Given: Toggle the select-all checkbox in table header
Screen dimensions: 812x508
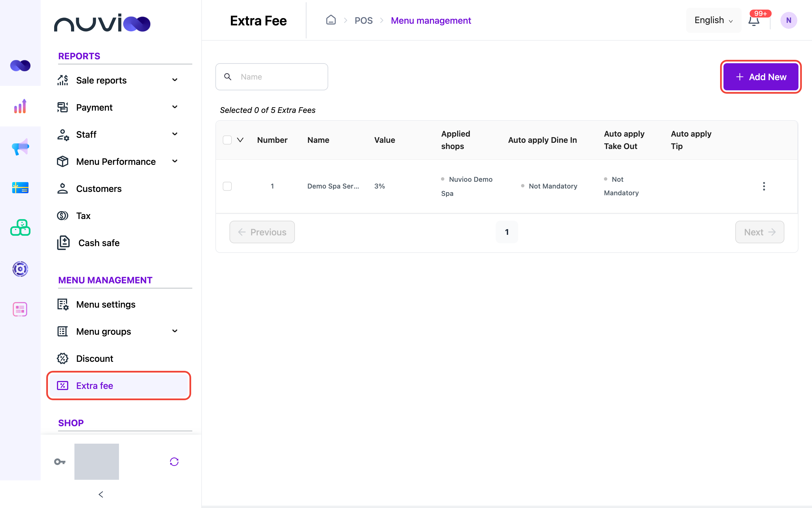Looking at the screenshot, I should [227, 140].
